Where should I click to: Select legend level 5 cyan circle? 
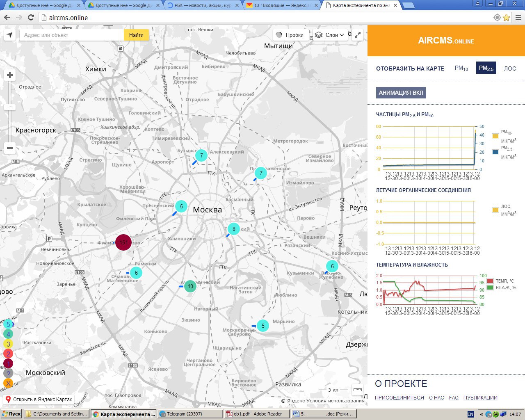click(8, 324)
